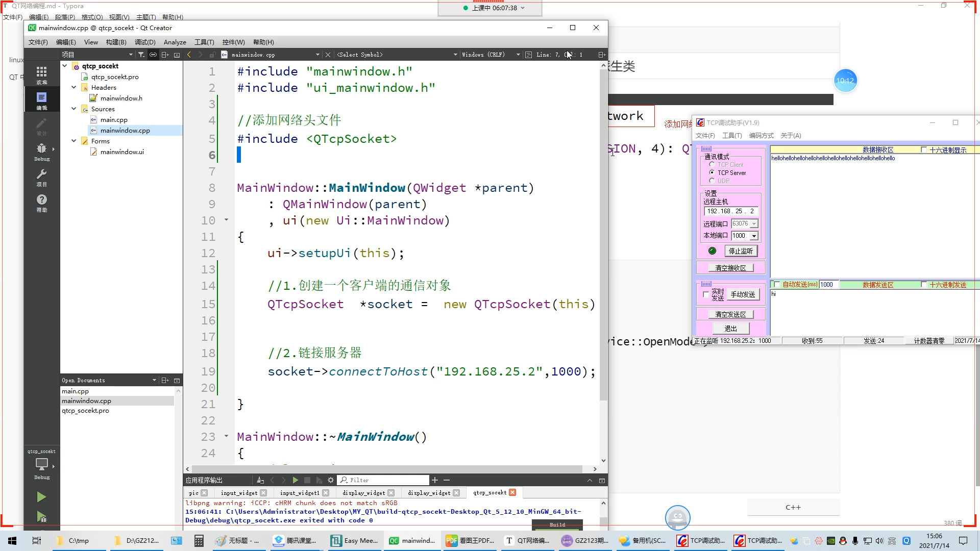Click the output Filter input field
980x551 pixels.
384,480
